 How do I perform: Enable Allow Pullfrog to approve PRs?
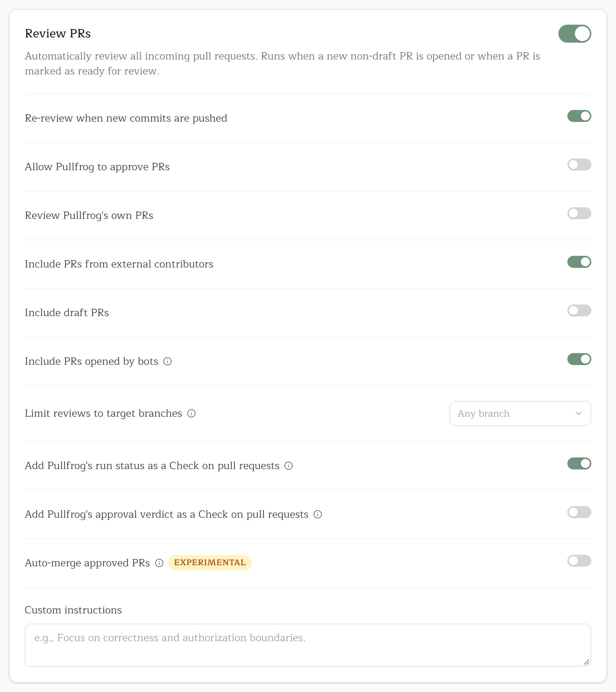(x=579, y=165)
